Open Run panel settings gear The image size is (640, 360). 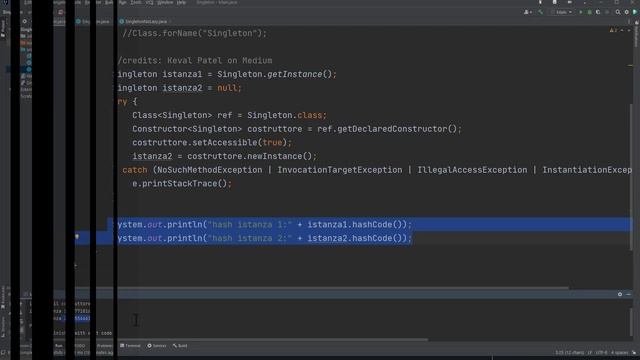[x=620, y=294]
